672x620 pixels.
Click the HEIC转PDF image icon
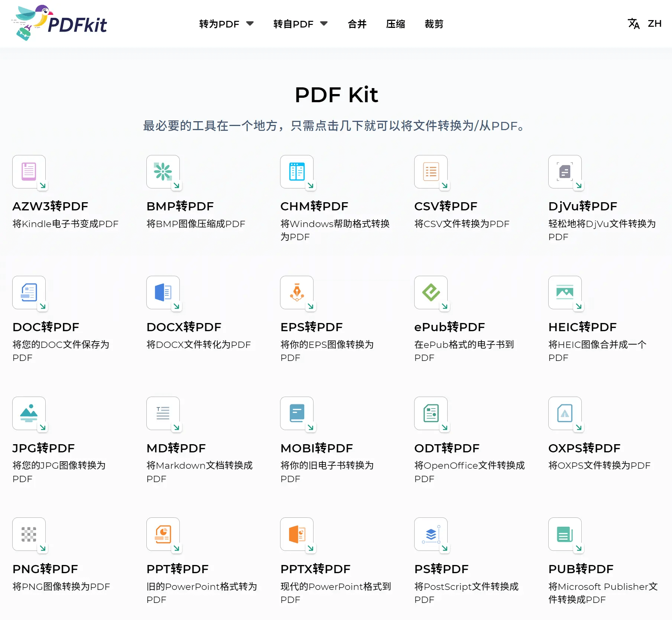pos(564,293)
